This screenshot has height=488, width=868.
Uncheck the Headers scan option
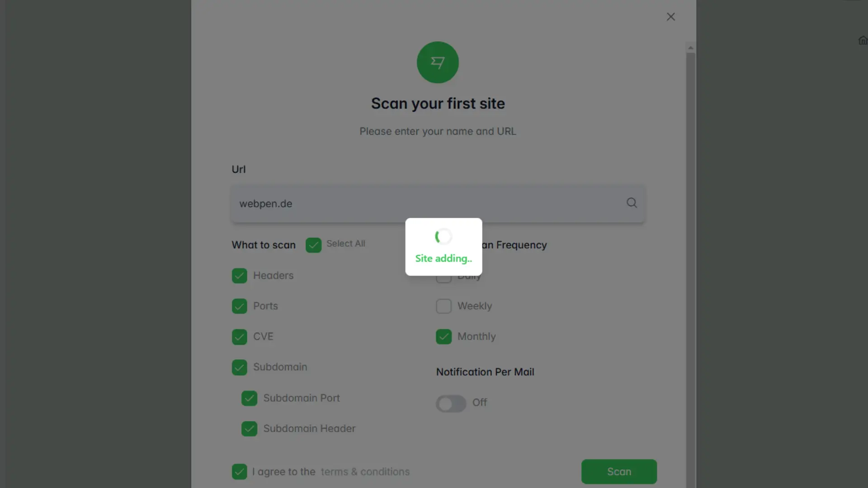(240, 276)
